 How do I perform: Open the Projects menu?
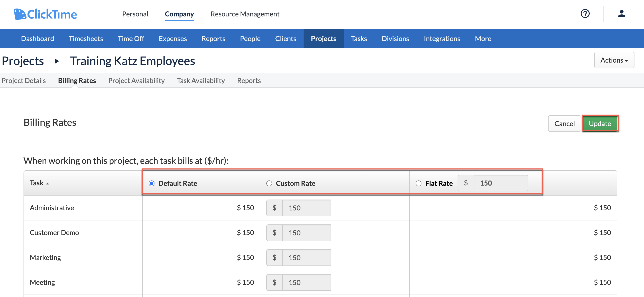(x=324, y=38)
